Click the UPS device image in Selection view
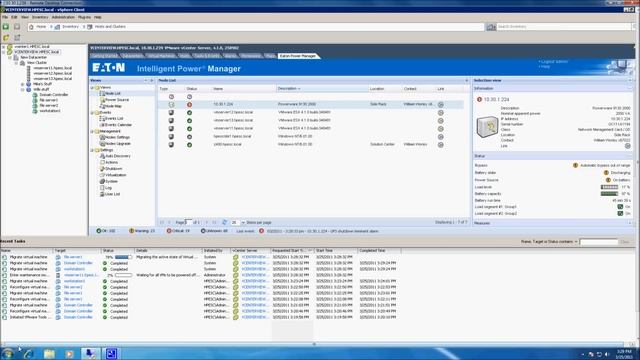640x360 pixels. (x=487, y=127)
